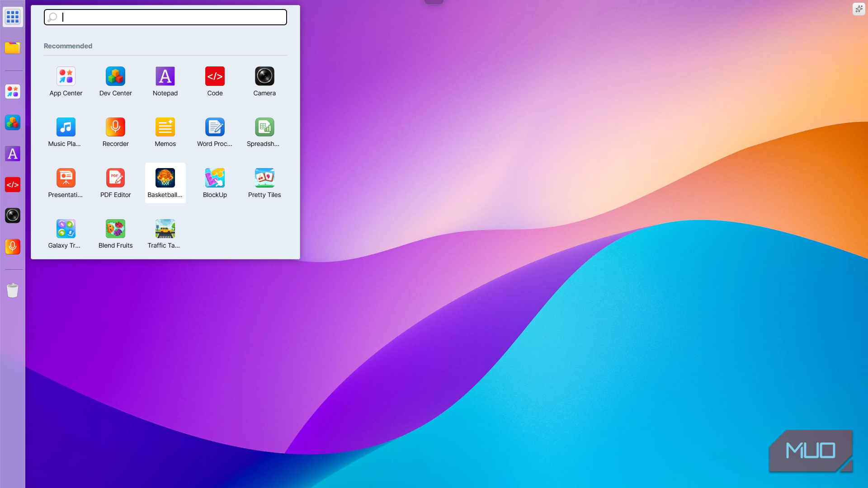This screenshot has height=488, width=868.
Task: Open the Memos app
Action: (165, 132)
